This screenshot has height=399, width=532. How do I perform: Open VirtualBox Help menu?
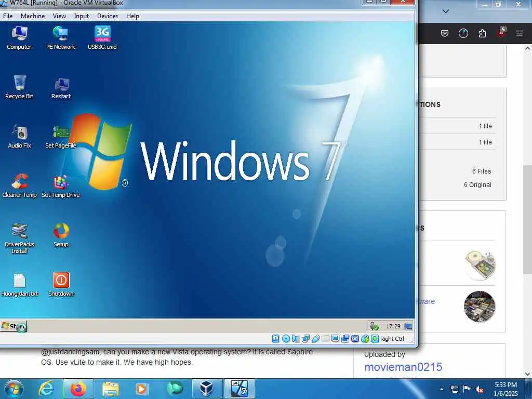132,16
